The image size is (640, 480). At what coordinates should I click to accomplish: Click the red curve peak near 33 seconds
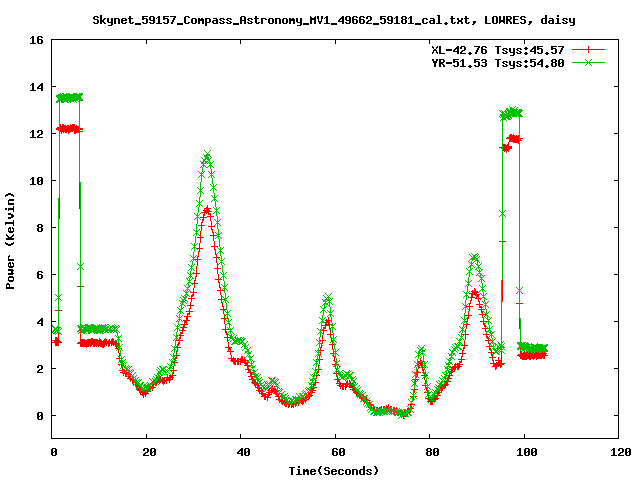pyautogui.click(x=207, y=210)
